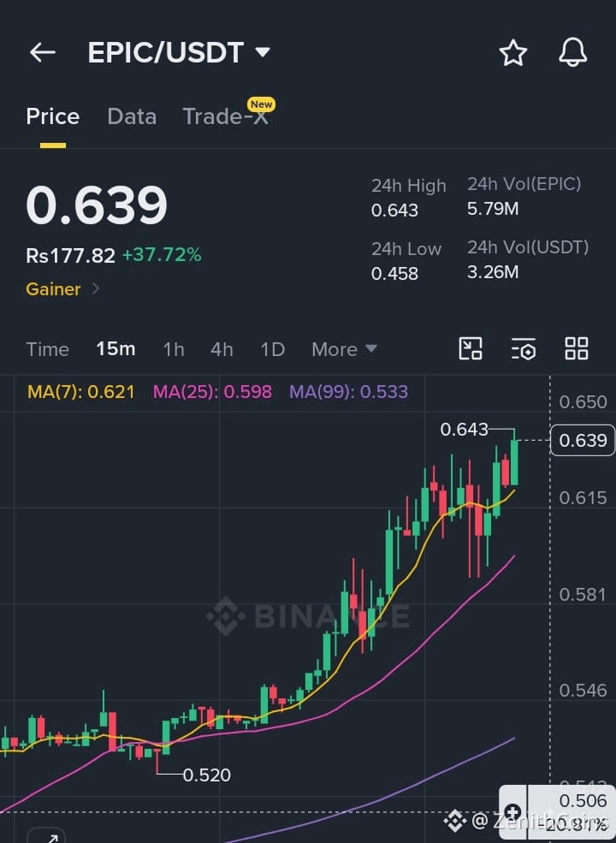Tap the current price tag 0.639 on axis

click(x=583, y=440)
